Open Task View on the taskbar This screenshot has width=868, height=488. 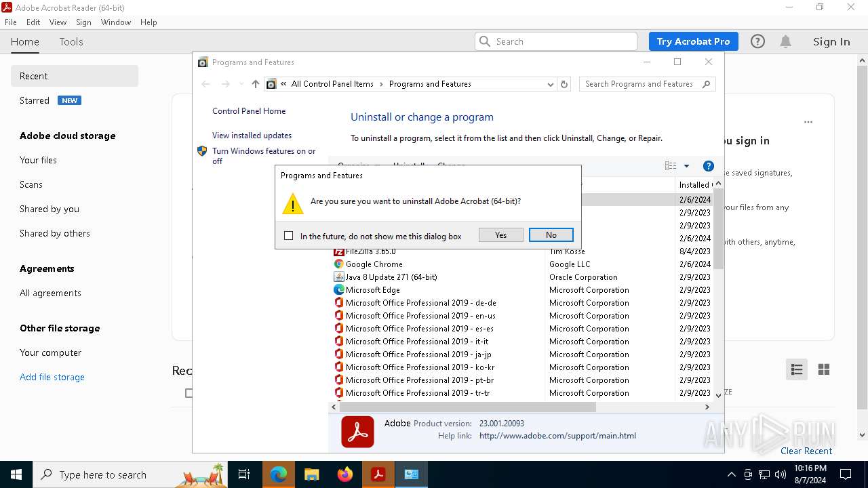[x=244, y=474]
